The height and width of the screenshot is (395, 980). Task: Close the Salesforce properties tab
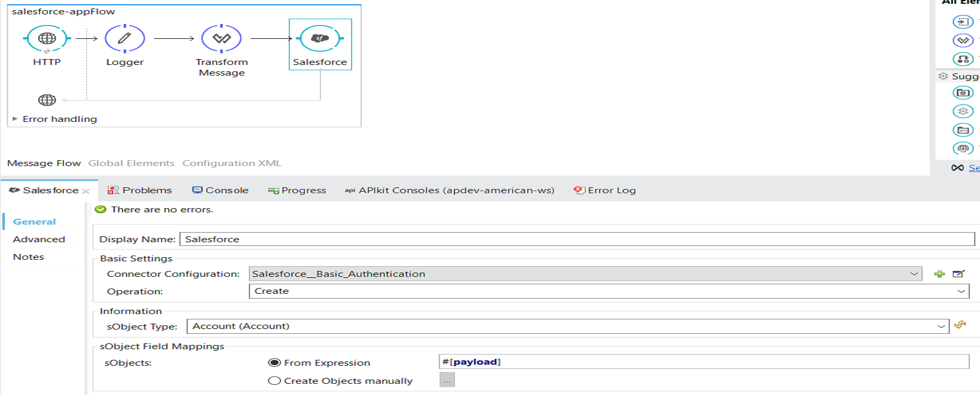pos(86,191)
